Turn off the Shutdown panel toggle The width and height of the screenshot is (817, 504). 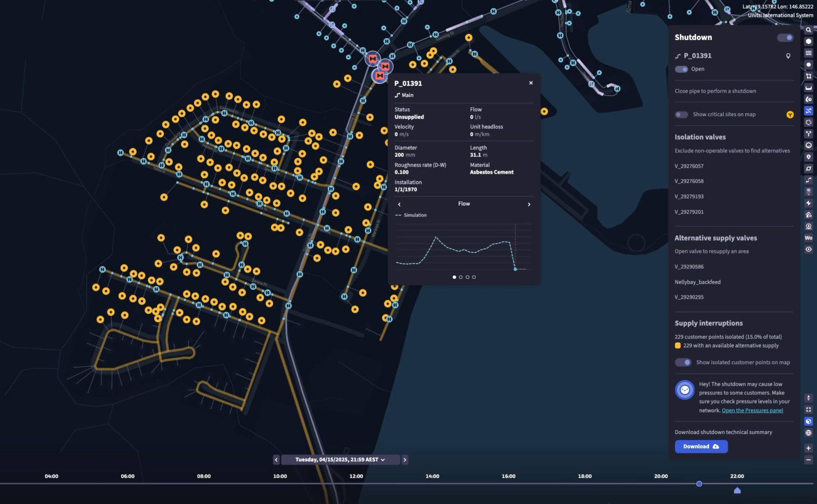(785, 38)
